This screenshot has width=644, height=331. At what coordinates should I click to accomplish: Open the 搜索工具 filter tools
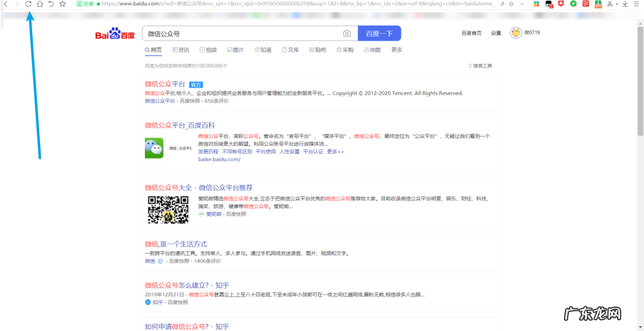479,66
